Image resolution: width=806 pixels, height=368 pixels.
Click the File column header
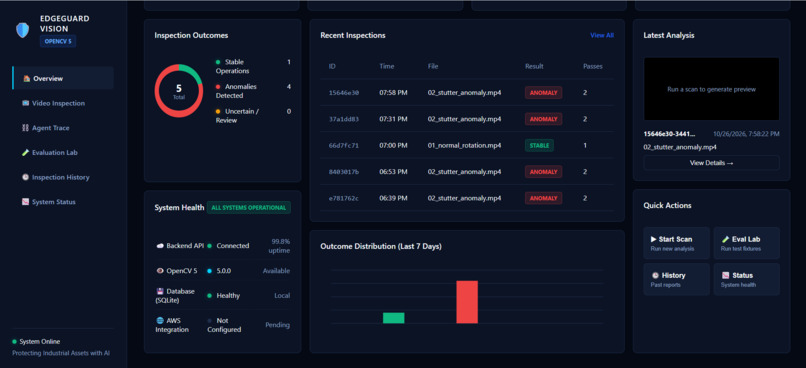(433, 66)
